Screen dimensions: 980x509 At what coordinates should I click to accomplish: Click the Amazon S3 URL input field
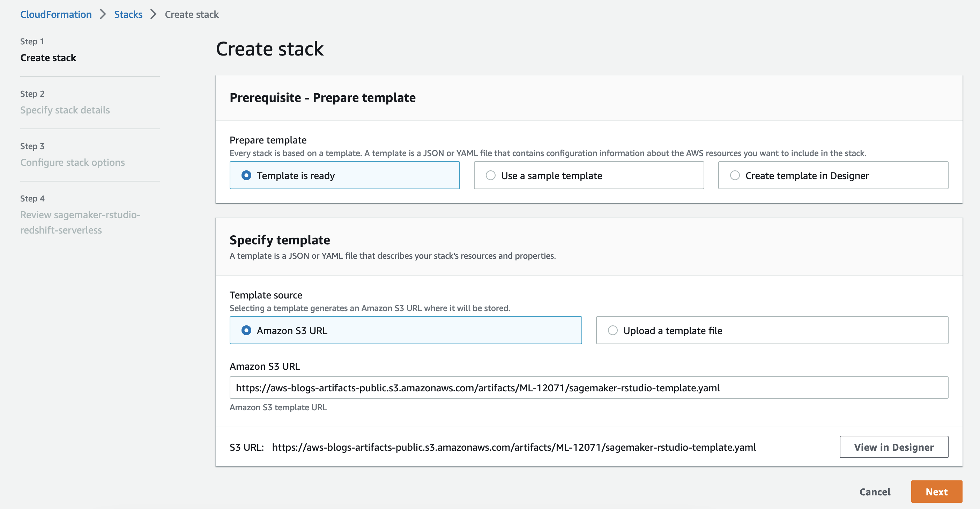[x=588, y=388]
